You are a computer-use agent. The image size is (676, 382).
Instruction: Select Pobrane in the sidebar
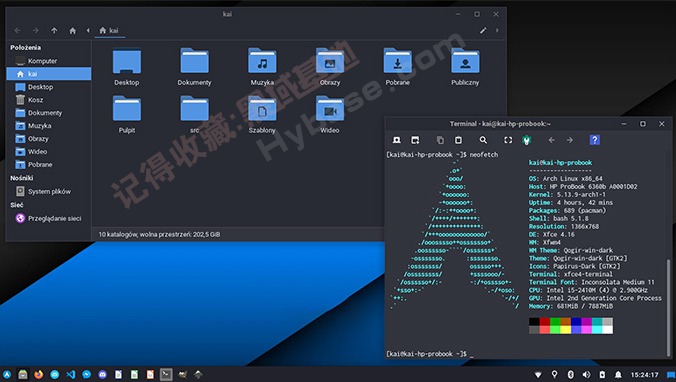pos(49,164)
